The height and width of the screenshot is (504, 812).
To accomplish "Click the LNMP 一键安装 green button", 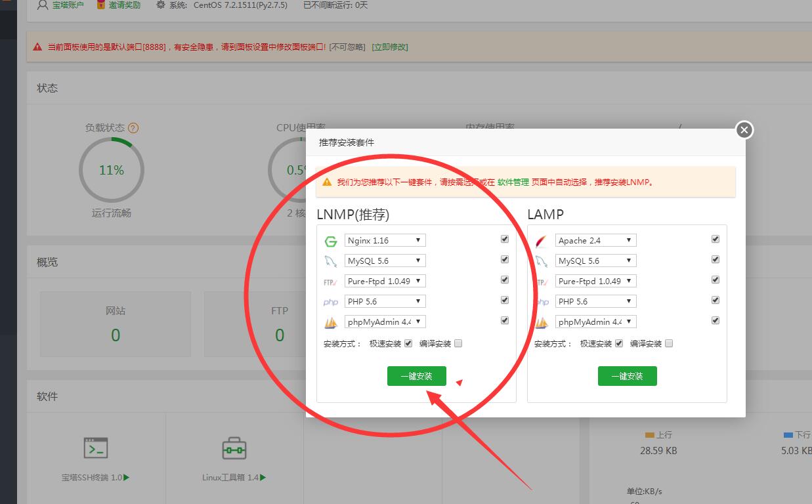I will tap(417, 376).
